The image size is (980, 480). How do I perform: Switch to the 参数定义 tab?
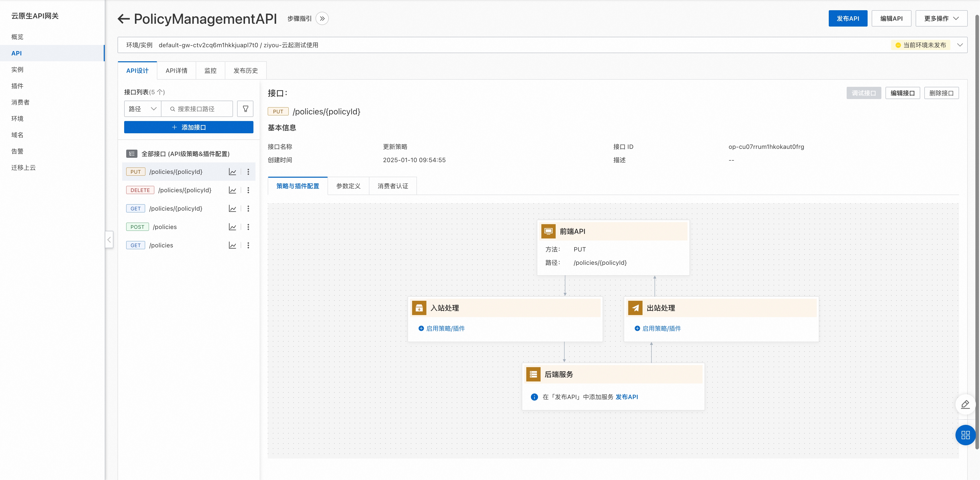pos(348,186)
